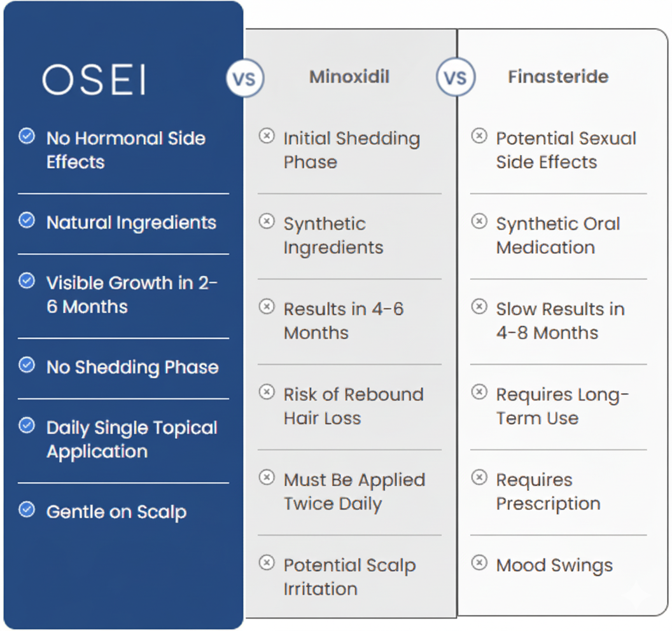Click the Visible Growth in 2-6 Months text
The image size is (672, 631).
coord(132,295)
